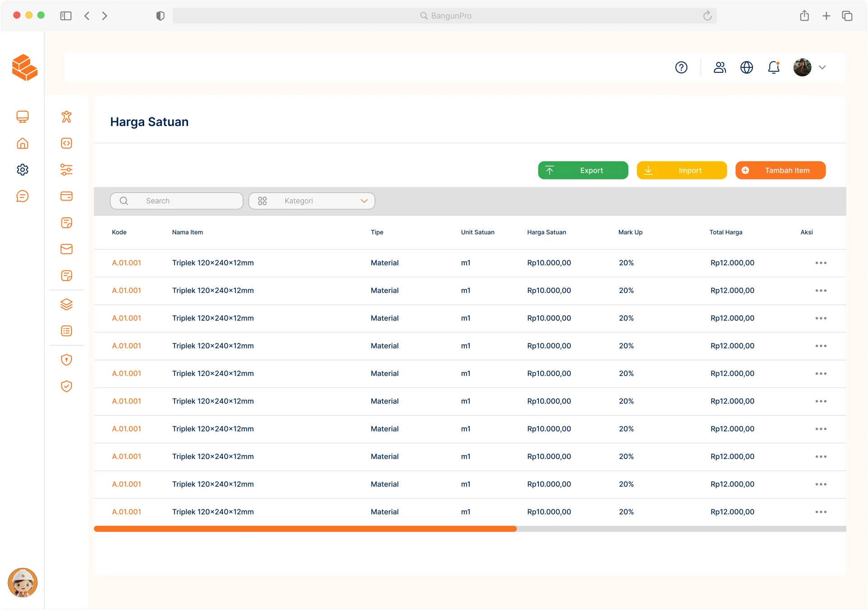Expand the Kategori dropdown
The image size is (868, 610).
pyautogui.click(x=311, y=201)
